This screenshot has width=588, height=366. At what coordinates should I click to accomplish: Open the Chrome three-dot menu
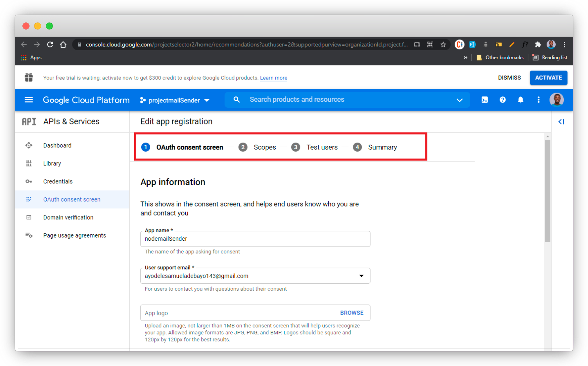point(564,44)
